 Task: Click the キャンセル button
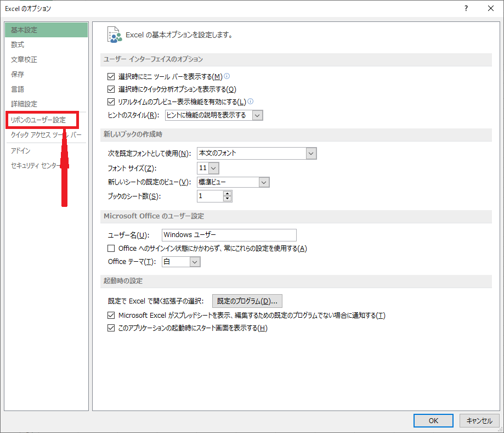pos(479,420)
